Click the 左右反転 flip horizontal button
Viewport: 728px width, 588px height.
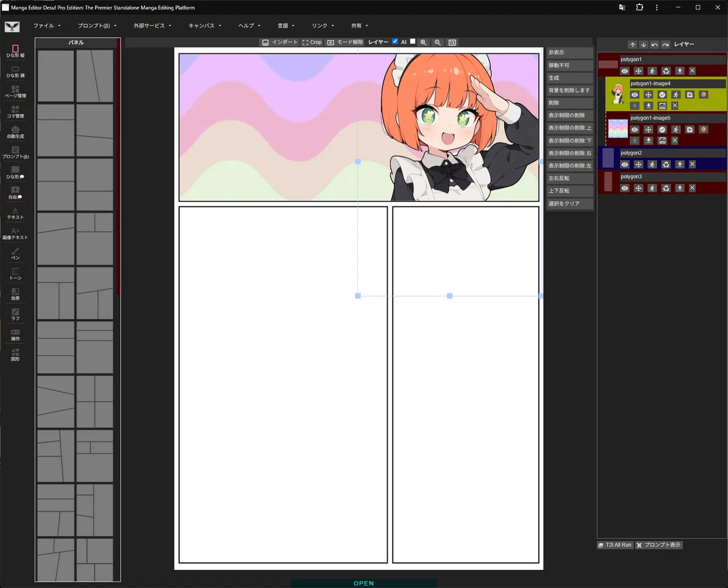[x=570, y=178]
